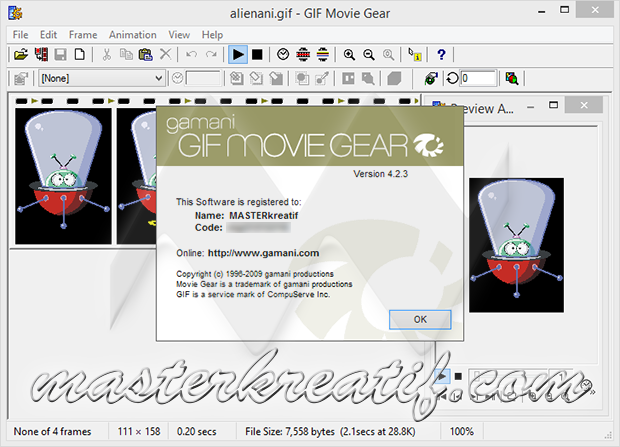620x447 pixels.
Task: Open the Edit menu
Action: [48, 35]
